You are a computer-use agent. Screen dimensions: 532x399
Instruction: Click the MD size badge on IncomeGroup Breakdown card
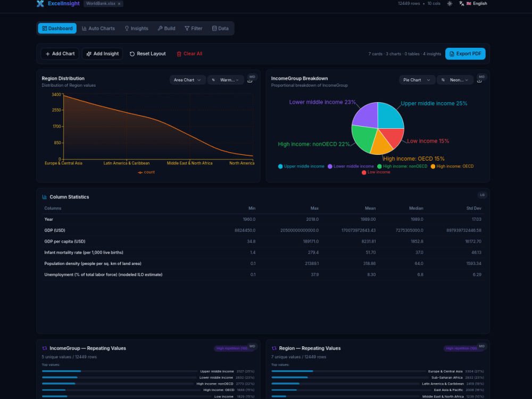coord(482,77)
